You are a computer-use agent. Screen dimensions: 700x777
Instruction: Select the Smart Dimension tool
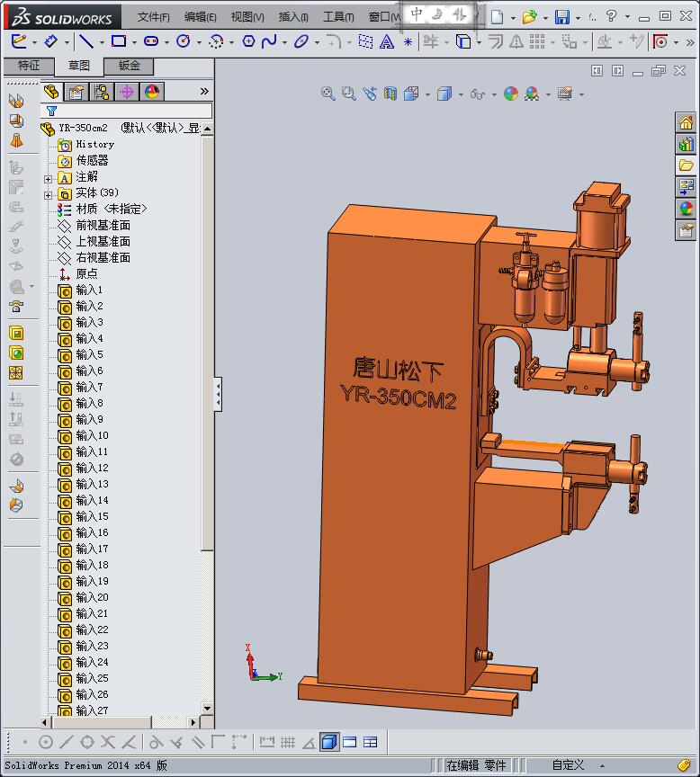pyautogui.click(x=50, y=41)
